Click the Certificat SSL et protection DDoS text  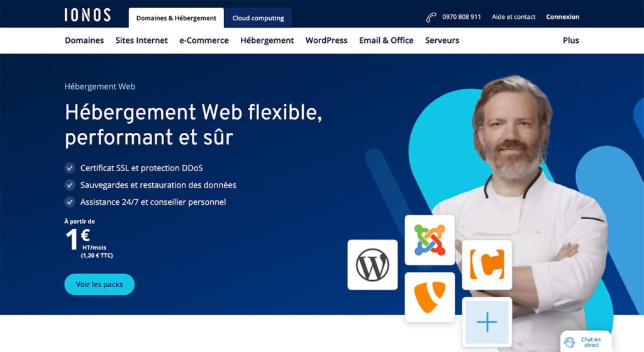[142, 167]
